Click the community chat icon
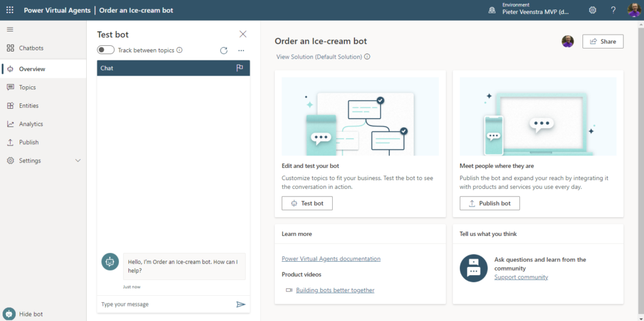The width and height of the screenshot is (644, 321). [474, 268]
